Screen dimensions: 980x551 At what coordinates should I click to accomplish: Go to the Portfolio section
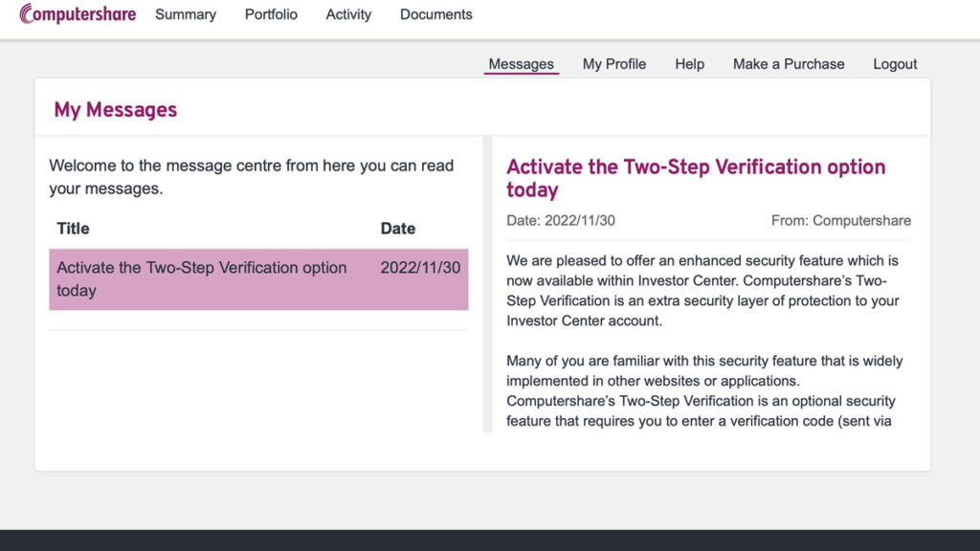[271, 14]
